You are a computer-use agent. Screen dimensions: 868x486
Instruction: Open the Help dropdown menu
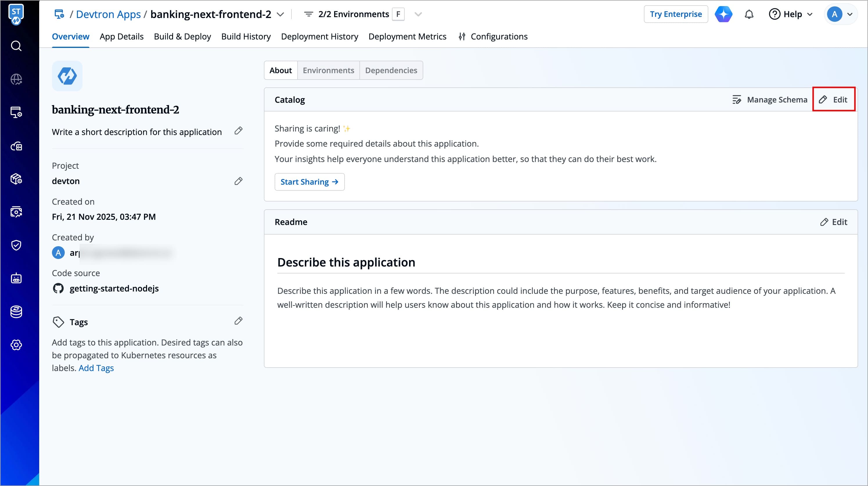coord(790,15)
